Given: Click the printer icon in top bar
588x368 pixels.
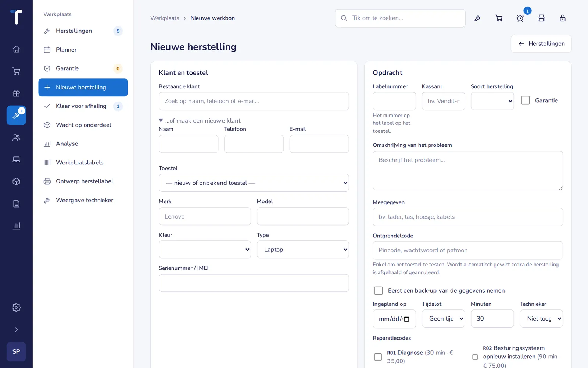Looking at the screenshot, I should tap(541, 18).
